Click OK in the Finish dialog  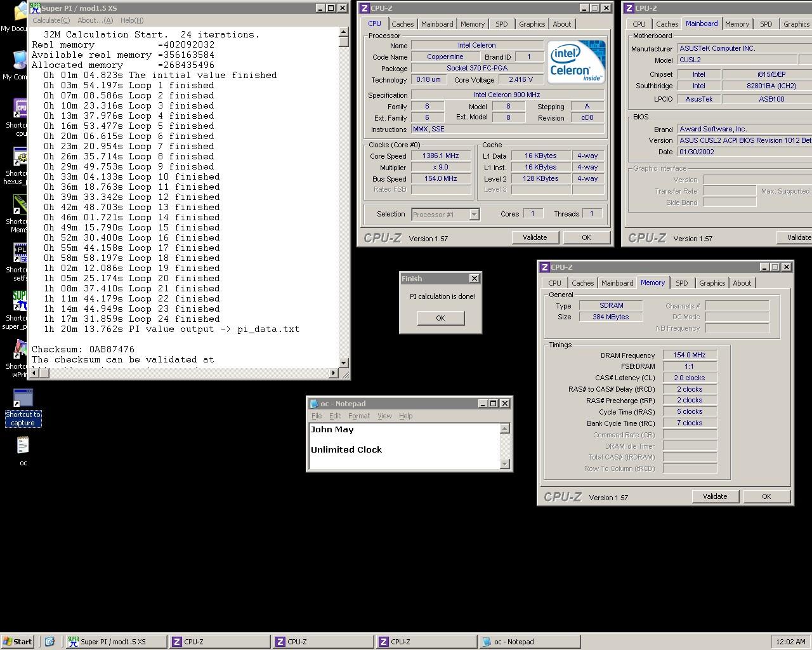click(x=440, y=318)
